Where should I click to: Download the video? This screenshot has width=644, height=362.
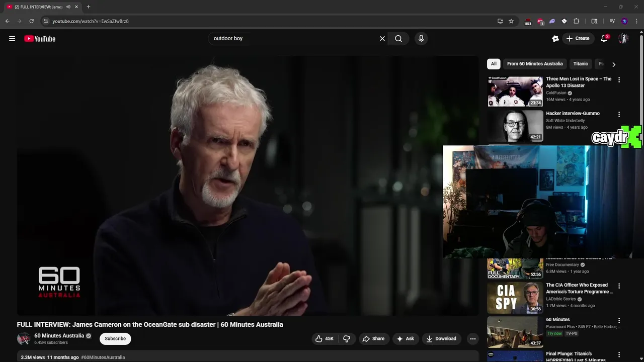click(441, 339)
